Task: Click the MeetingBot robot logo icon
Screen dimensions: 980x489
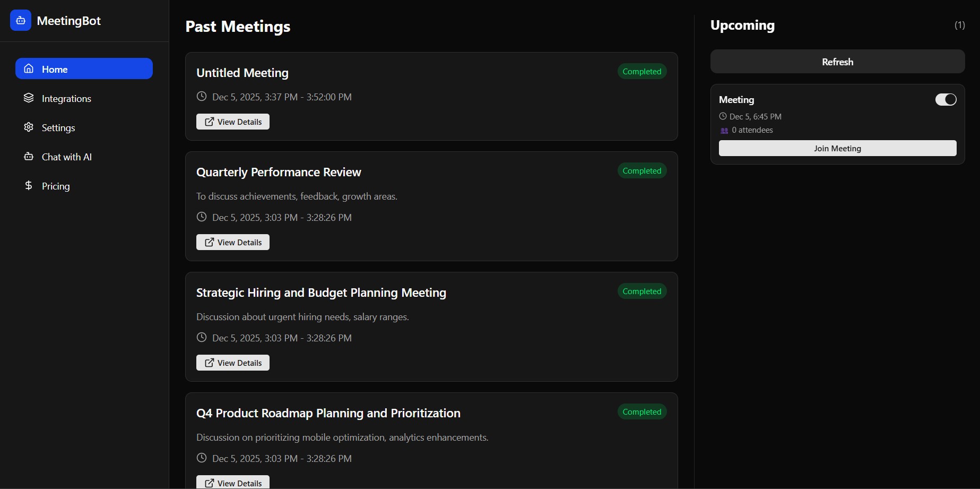Action: pyautogui.click(x=21, y=21)
